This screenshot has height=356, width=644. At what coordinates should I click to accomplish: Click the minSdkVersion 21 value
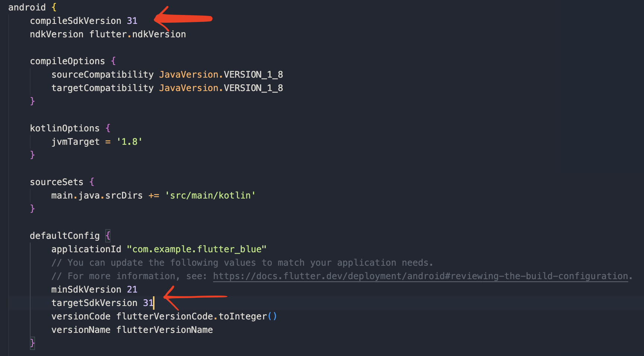[x=132, y=290]
